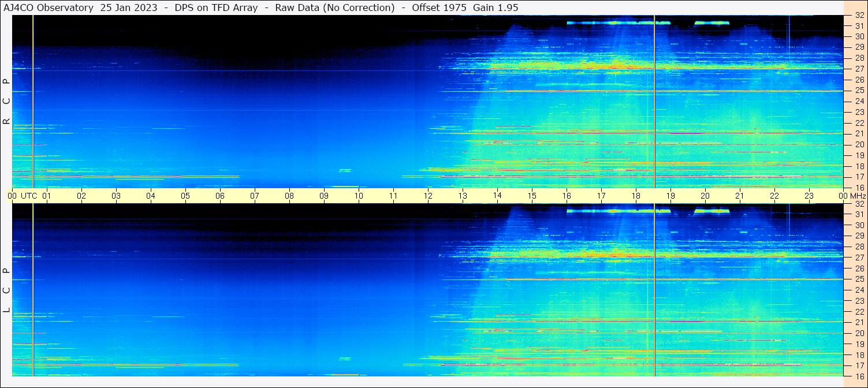Click hour label "09" on the time axis
The width and height of the screenshot is (868, 388).
[324, 196]
